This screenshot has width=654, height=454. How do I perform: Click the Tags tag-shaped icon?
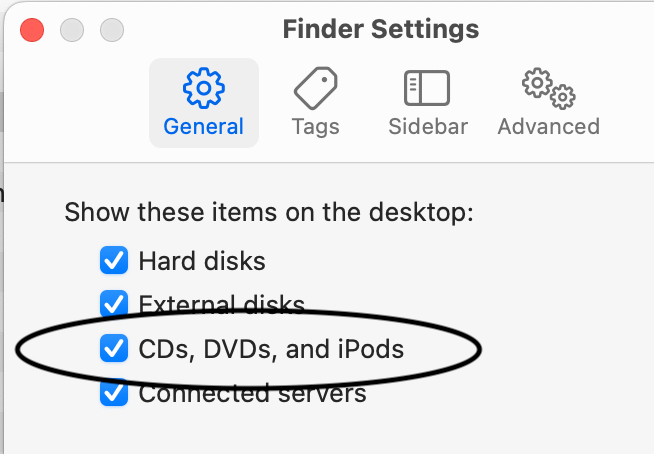pos(315,89)
